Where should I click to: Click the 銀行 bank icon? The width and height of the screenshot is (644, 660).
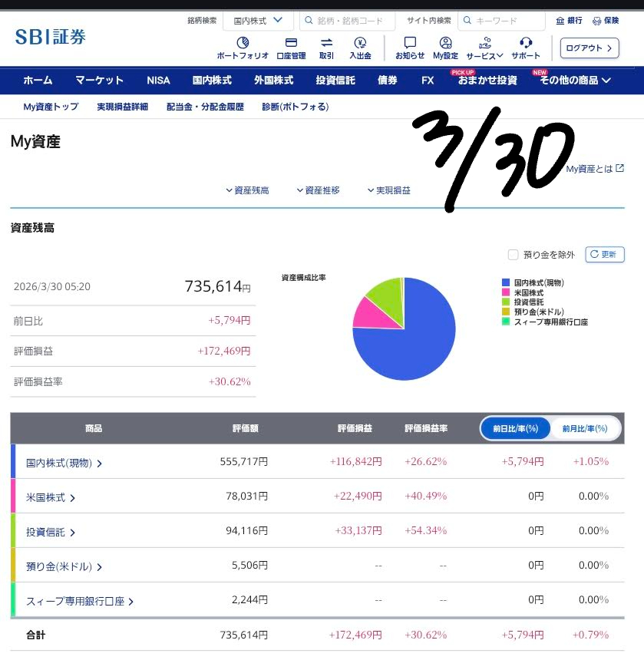click(560, 21)
